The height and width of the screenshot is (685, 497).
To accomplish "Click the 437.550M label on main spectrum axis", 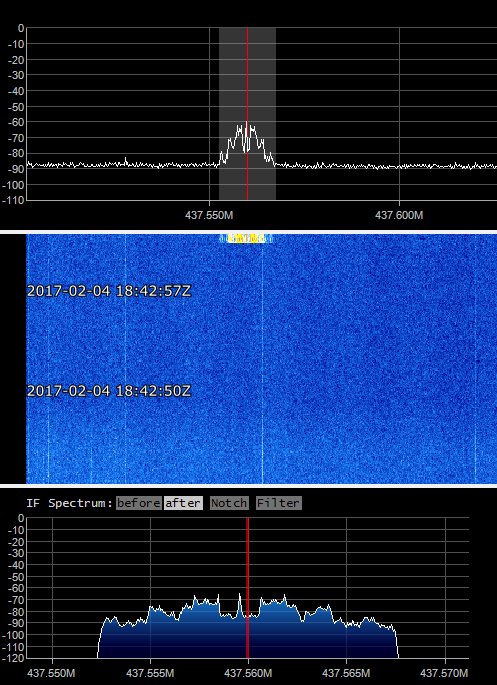I will (209, 215).
